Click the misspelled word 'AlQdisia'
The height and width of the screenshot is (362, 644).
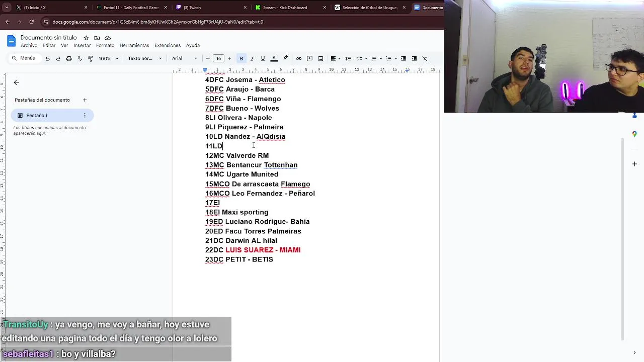271,136
